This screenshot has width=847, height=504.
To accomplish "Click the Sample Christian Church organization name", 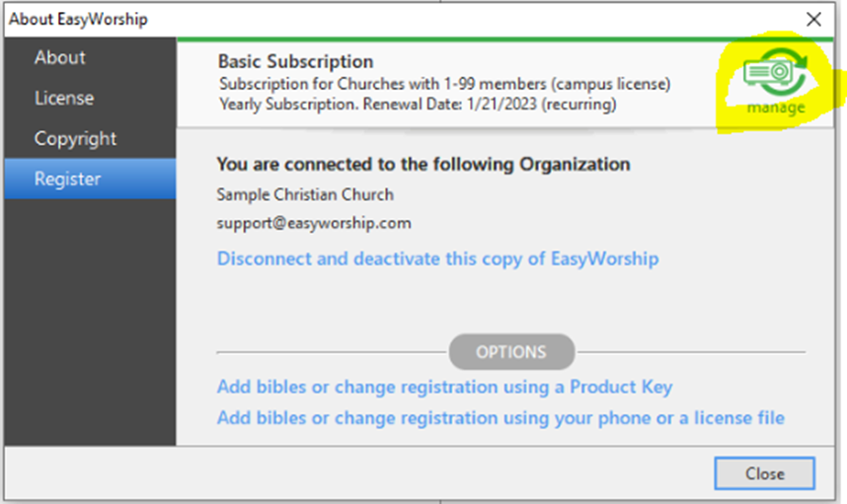I will coord(305,194).
